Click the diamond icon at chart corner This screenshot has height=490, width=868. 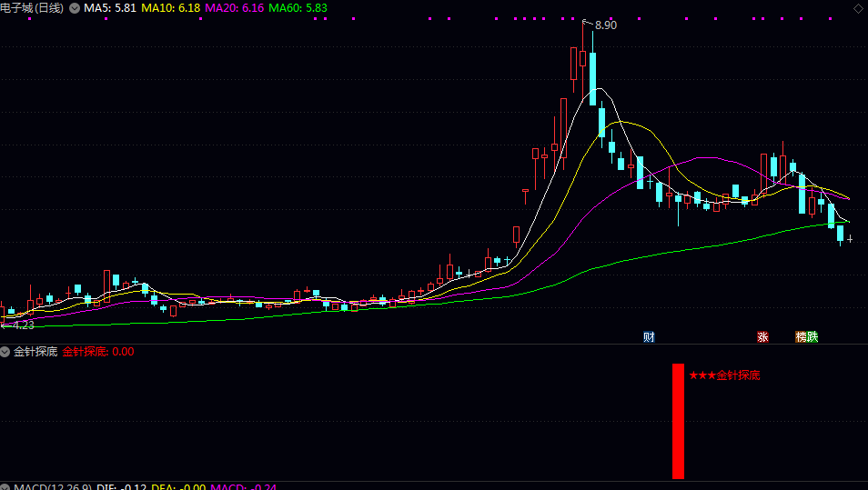click(858, 8)
